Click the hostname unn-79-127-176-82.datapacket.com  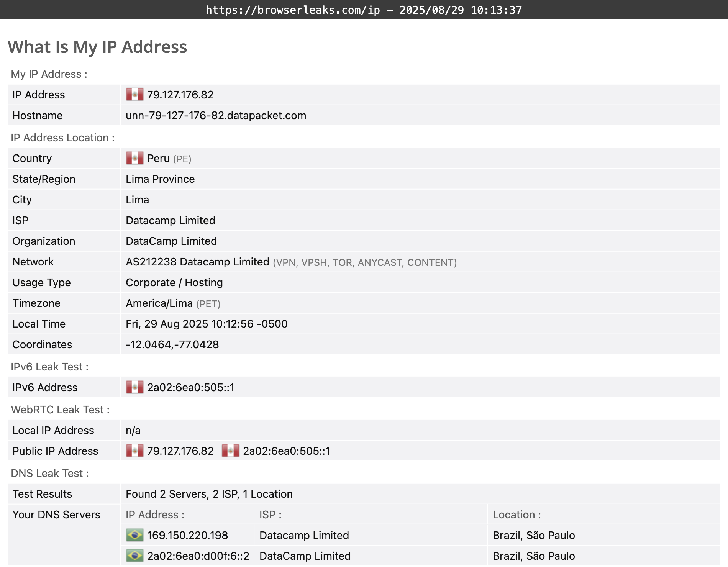coord(216,115)
